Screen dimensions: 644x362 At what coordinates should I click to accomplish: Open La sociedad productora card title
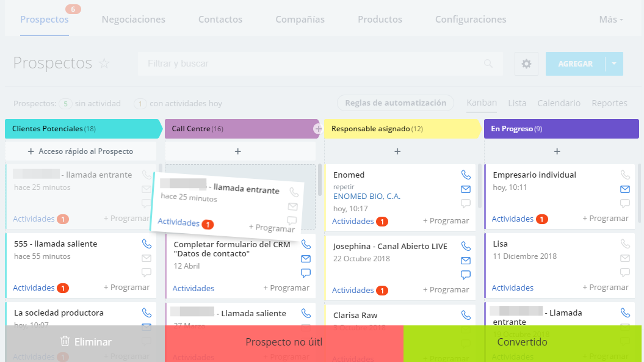point(59,313)
